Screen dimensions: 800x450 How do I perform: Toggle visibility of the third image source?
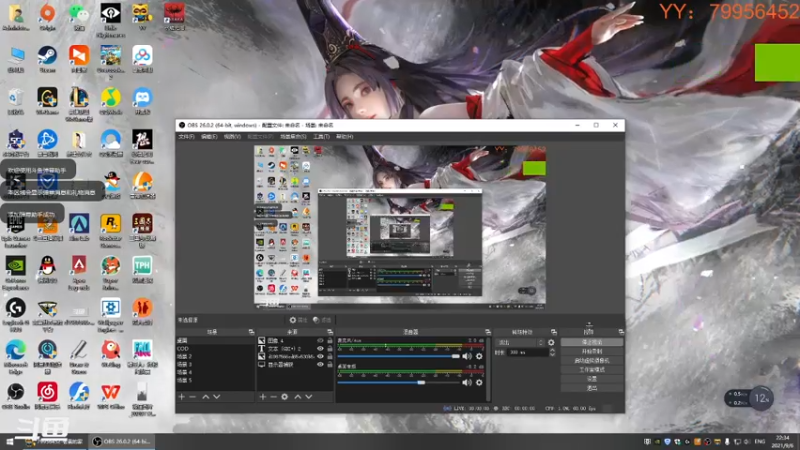click(x=320, y=356)
